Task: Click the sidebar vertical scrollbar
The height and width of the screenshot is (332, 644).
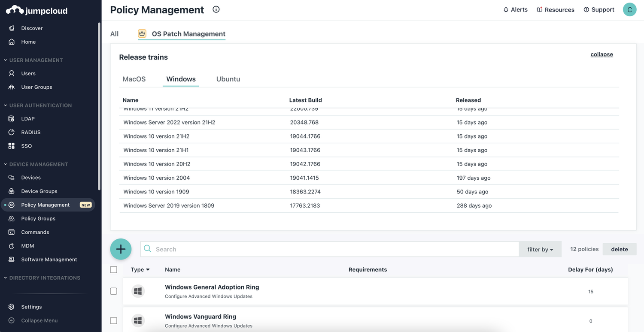Action: tap(99, 106)
